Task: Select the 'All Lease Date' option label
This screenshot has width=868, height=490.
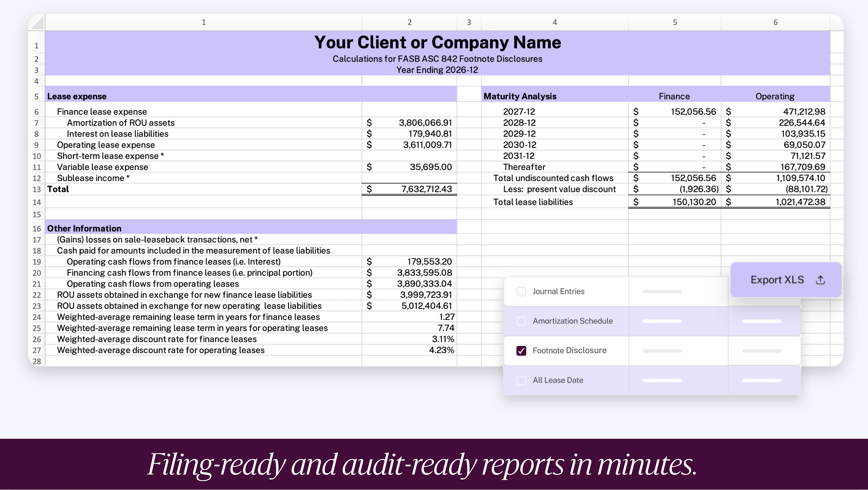Action: coord(558,380)
